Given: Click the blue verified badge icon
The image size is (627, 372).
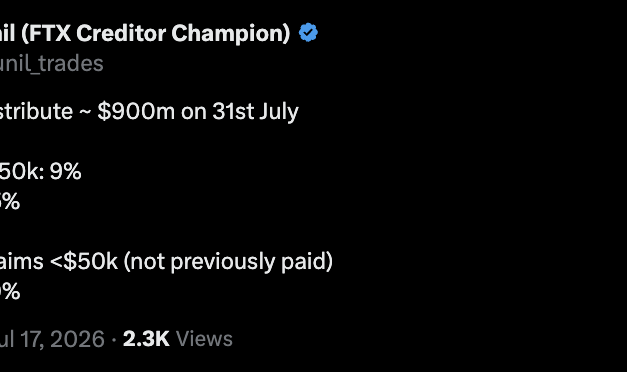Looking at the screenshot, I should click(308, 32).
